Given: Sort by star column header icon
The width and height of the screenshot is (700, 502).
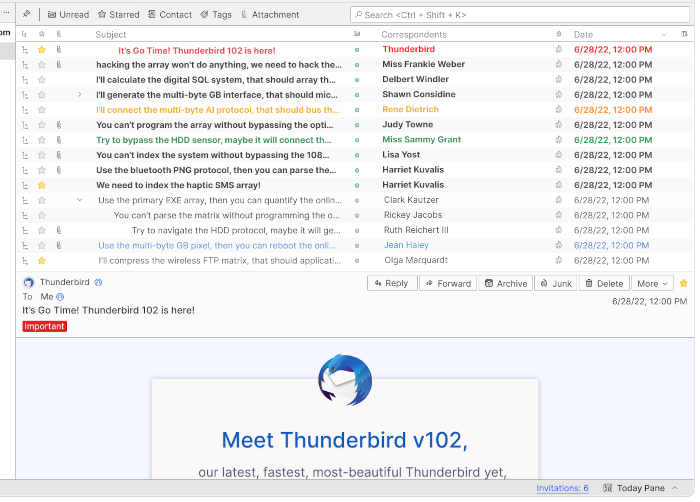Looking at the screenshot, I should point(42,34).
